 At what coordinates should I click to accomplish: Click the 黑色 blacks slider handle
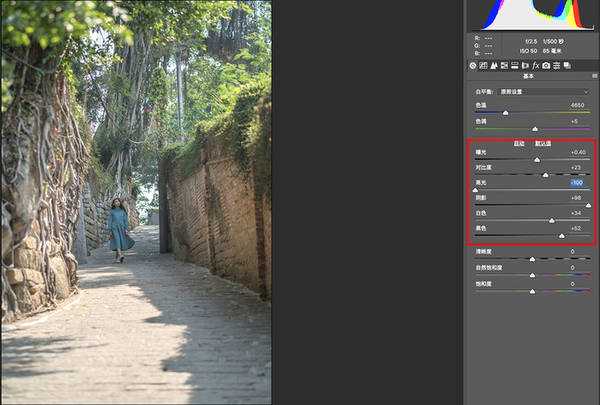pyautogui.click(x=562, y=236)
